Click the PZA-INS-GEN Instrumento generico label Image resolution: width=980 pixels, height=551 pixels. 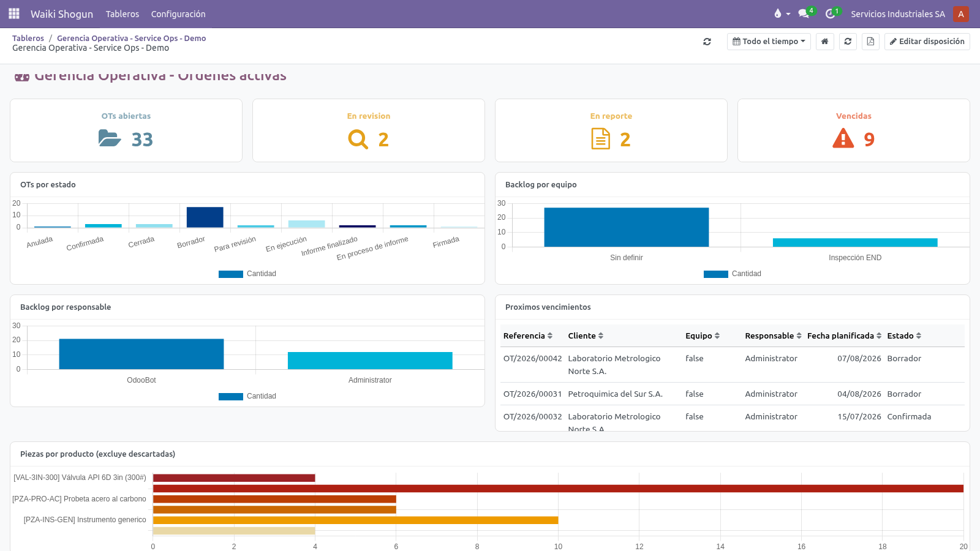click(x=85, y=520)
